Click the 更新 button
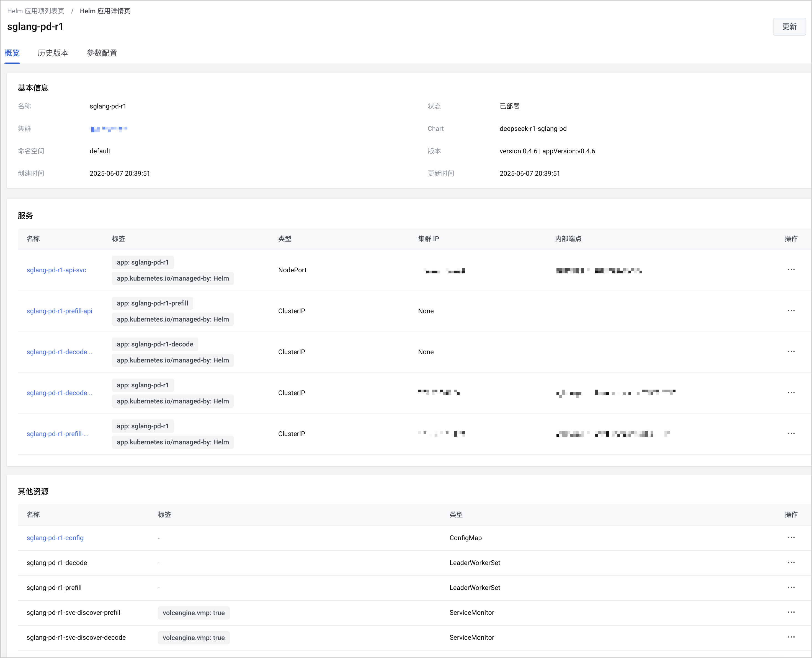The width and height of the screenshot is (812, 658). [789, 27]
